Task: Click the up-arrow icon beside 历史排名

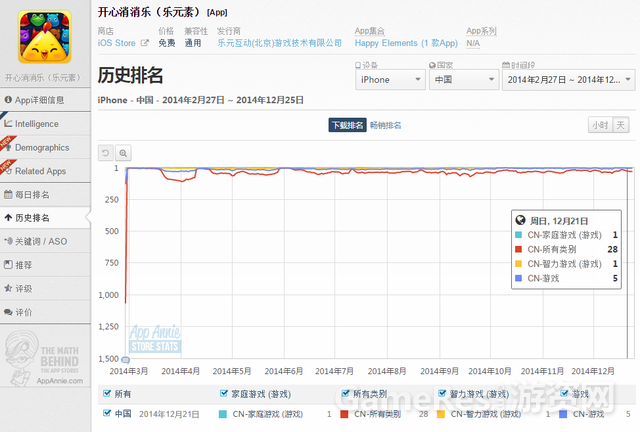Action: pos(8,218)
